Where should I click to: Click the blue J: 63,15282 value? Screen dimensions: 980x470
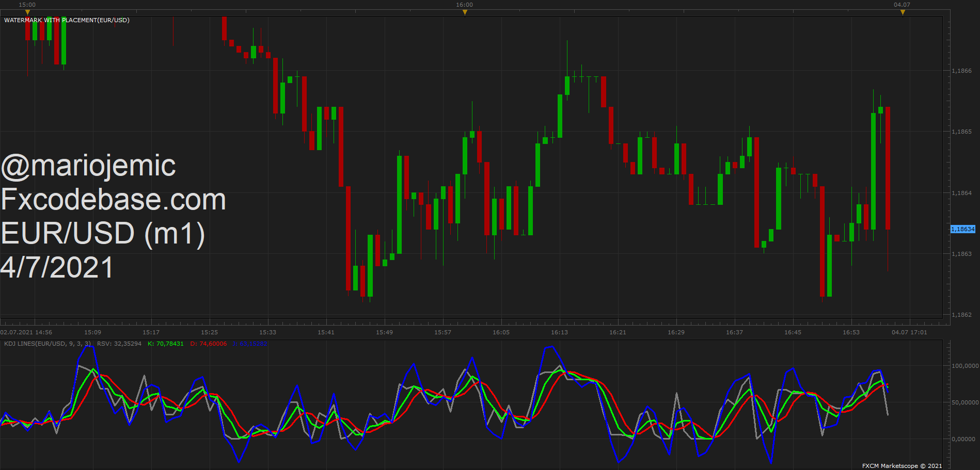[x=250, y=344]
